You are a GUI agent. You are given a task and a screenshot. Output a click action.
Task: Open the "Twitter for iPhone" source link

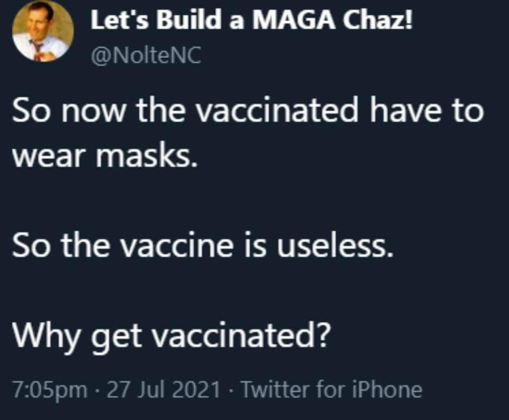[332, 390]
